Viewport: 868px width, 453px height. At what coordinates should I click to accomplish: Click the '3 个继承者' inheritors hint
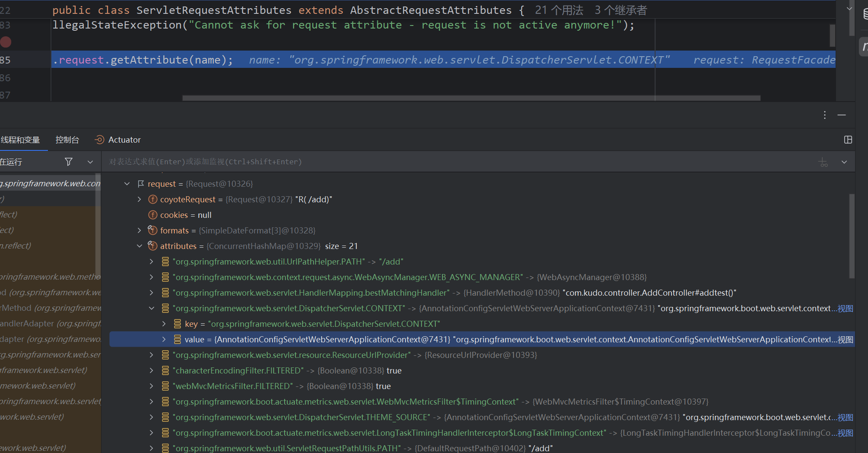coord(621,10)
